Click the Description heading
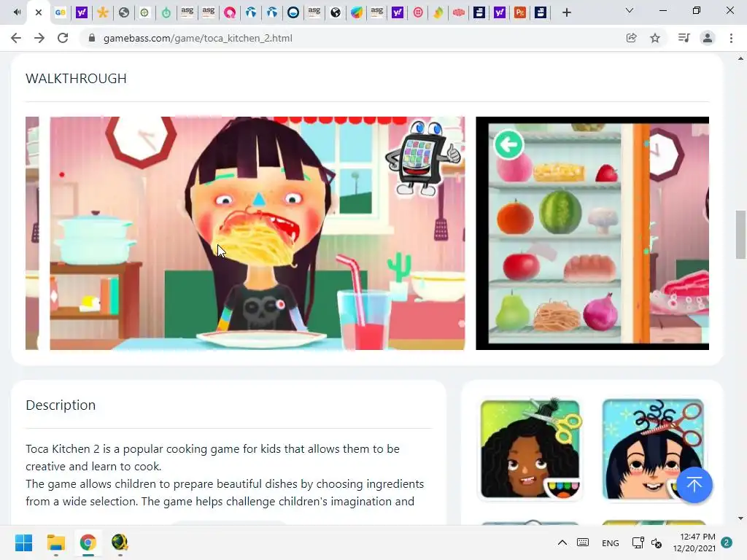 click(61, 405)
